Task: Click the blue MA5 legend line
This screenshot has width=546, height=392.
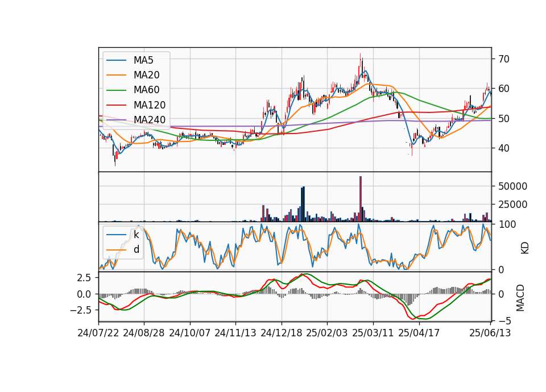Action: tap(116, 61)
